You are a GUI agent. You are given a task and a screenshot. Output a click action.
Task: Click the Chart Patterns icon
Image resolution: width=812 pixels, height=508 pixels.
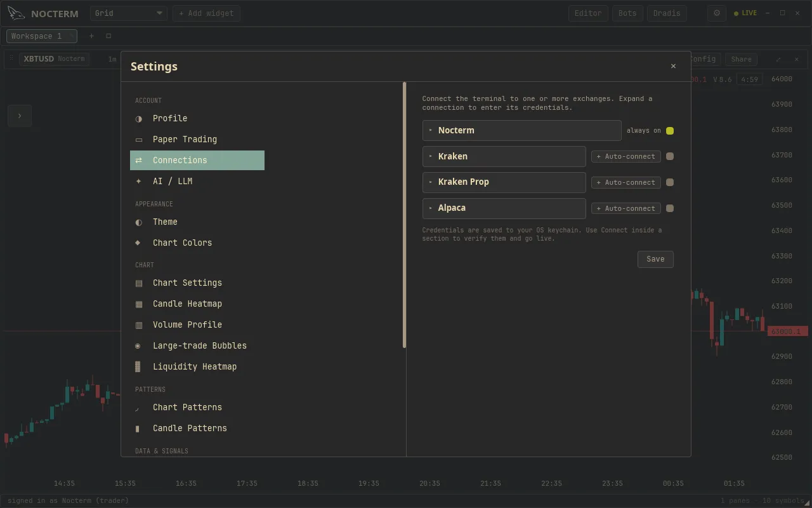(x=138, y=408)
